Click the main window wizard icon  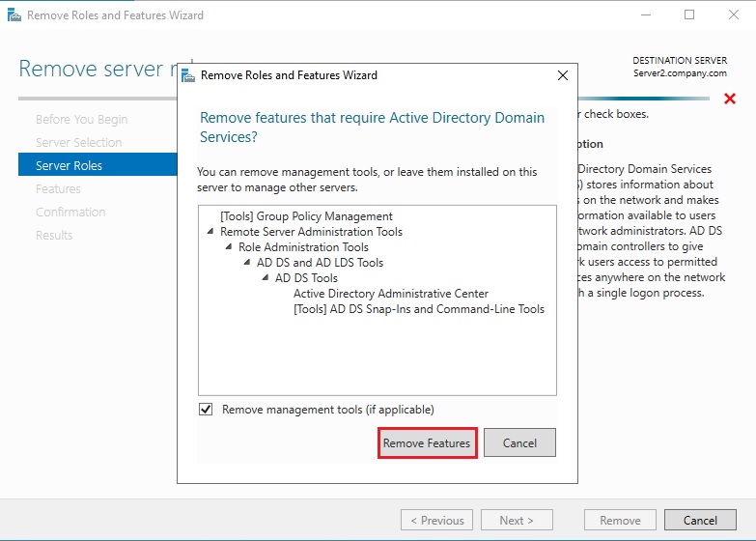coord(13,15)
